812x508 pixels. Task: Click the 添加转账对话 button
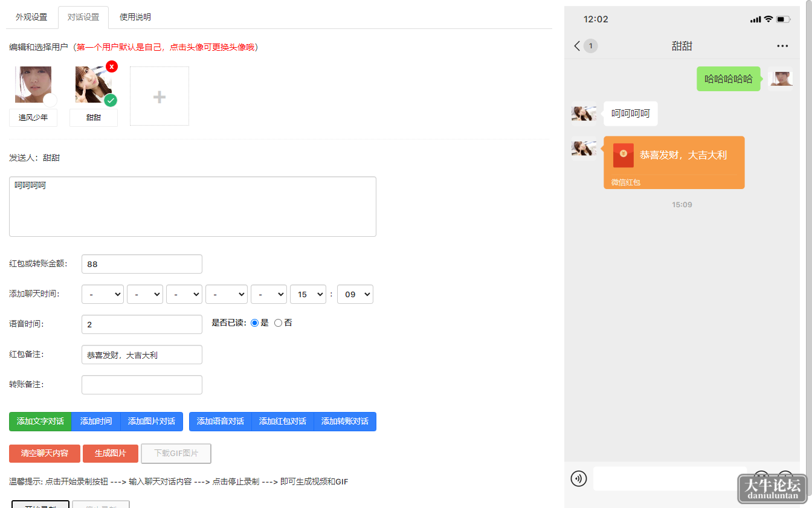point(345,422)
